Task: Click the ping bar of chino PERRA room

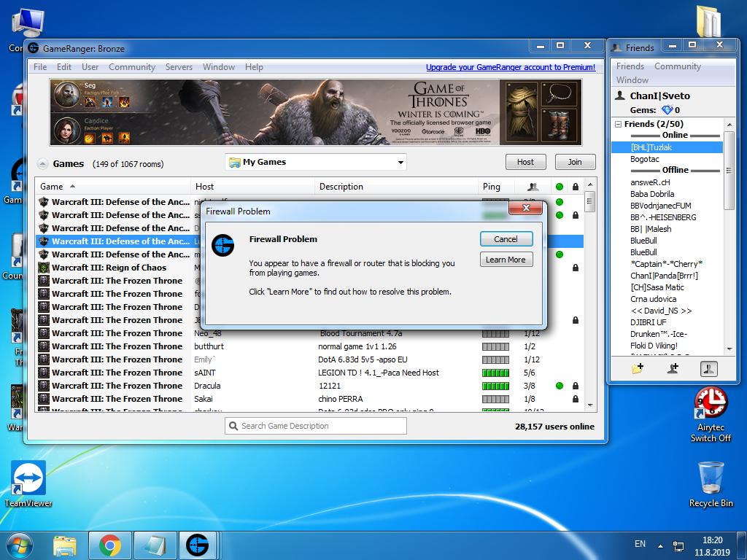Action: 495,399
